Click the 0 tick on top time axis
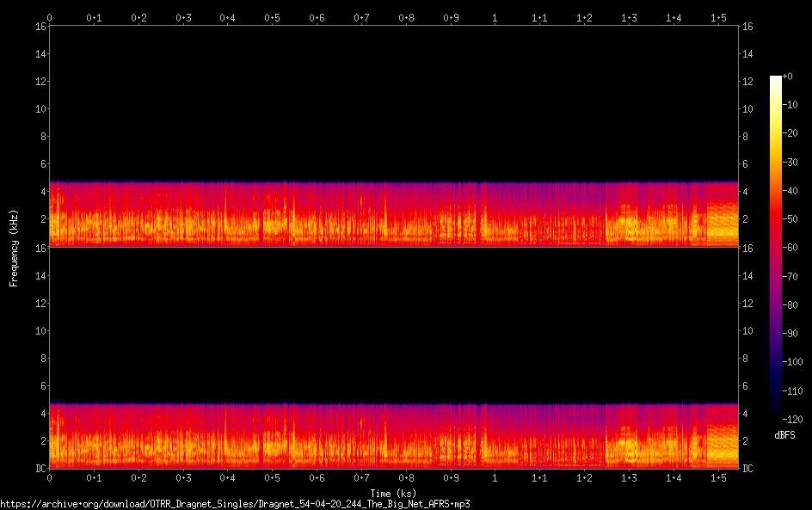The height and width of the screenshot is (510, 812). click(x=49, y=17)
